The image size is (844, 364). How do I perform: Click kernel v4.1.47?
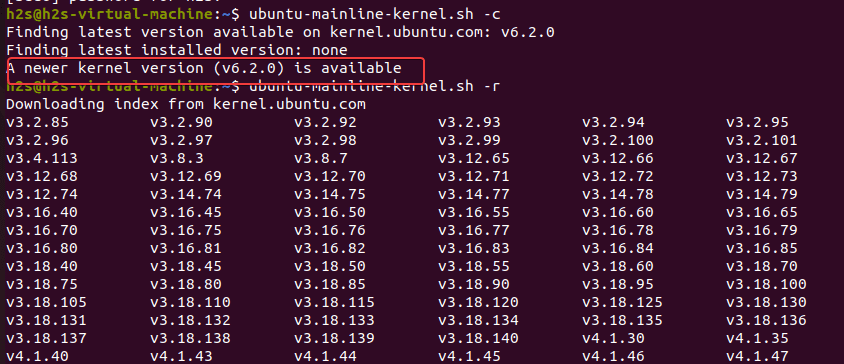click(757, 356)
